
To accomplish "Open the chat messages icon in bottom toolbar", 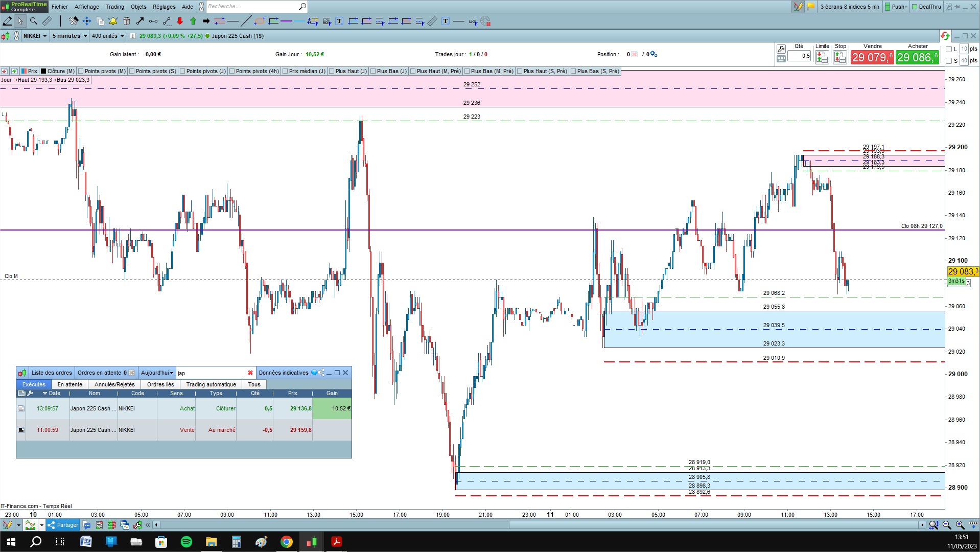I will coord(86,525).
